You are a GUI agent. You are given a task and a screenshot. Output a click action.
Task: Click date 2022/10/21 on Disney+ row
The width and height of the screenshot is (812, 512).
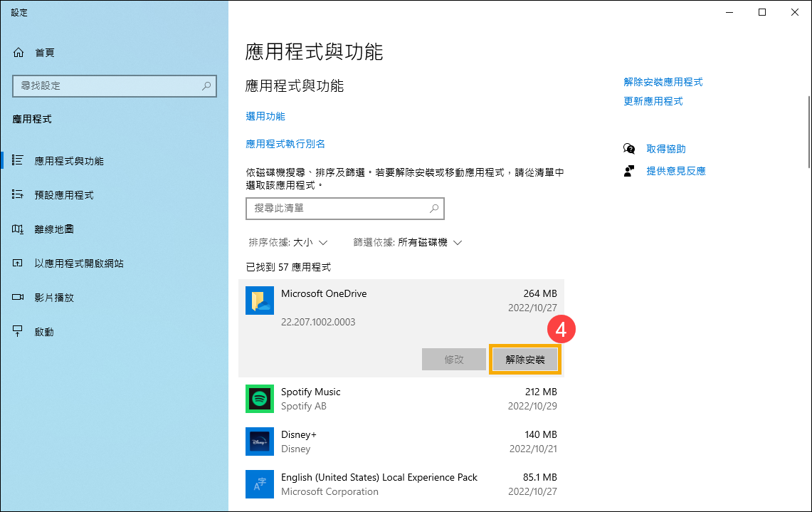[533, 449]
